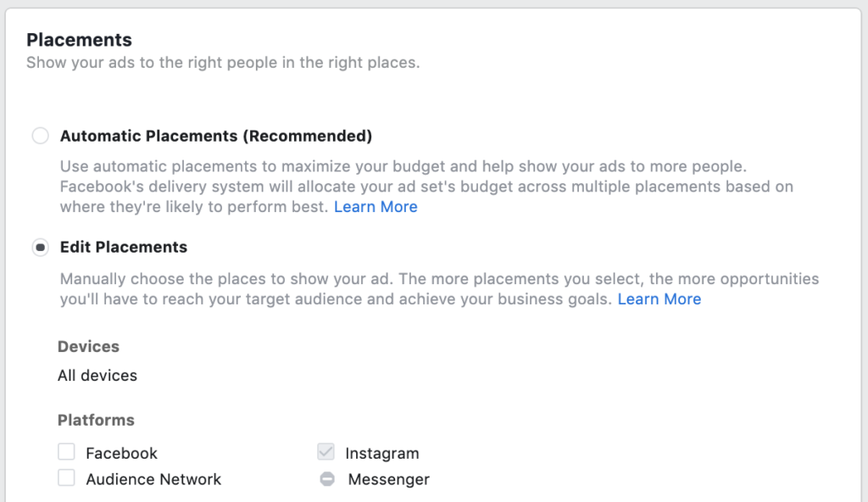Click the 'All devices' value under Devices
868x502 pixels.
pos(97,376)
